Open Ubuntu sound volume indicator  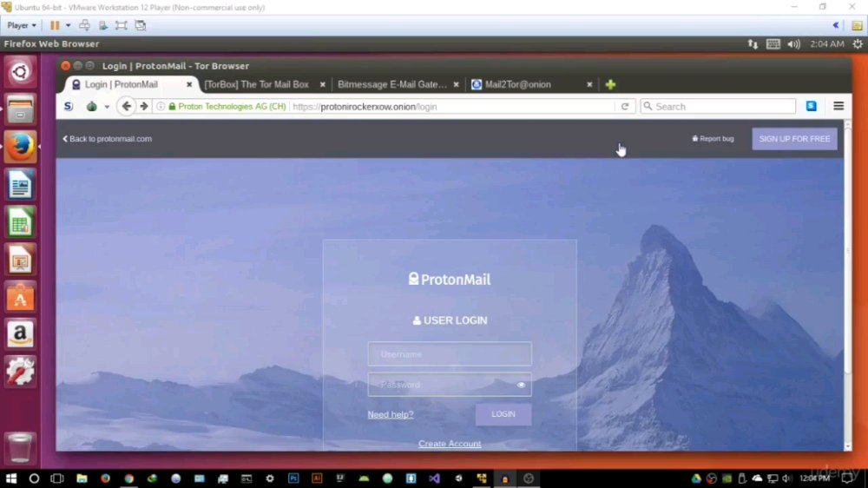coord(793,43)
